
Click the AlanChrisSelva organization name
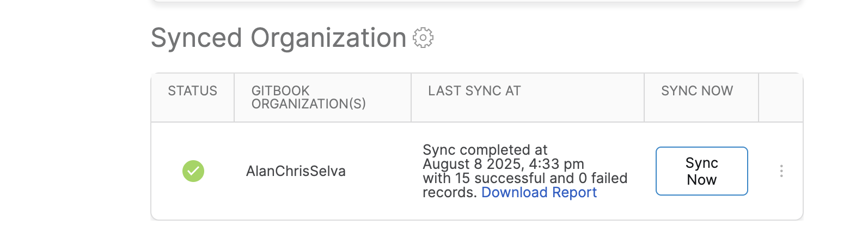[296, 171]
